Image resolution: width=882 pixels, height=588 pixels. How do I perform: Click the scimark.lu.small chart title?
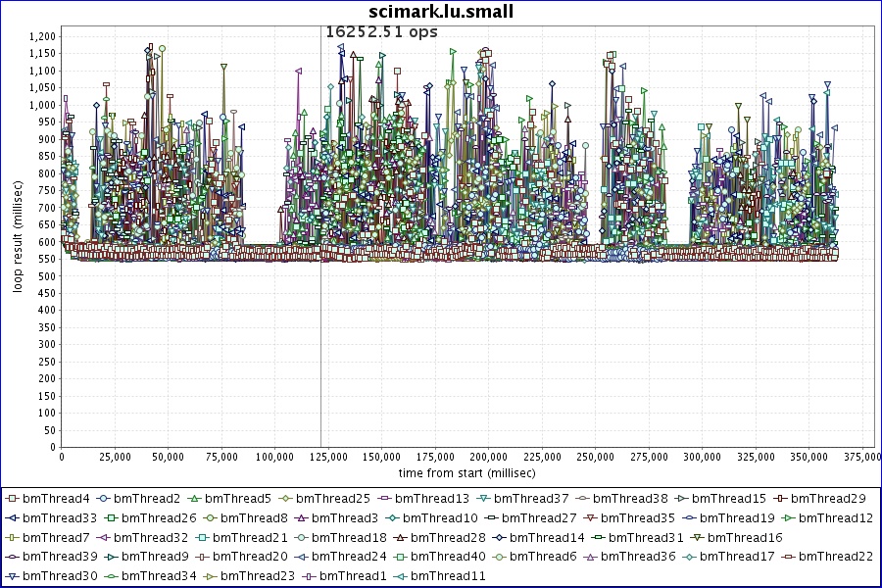click(441, 11)
